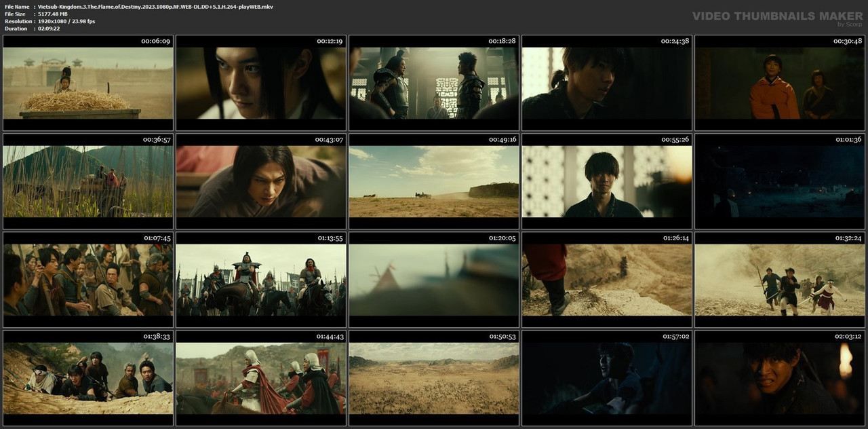Screen dimensions: 868x429
Task: Select the thumbnail at 00:18:28
Action: tap(434, 83)
